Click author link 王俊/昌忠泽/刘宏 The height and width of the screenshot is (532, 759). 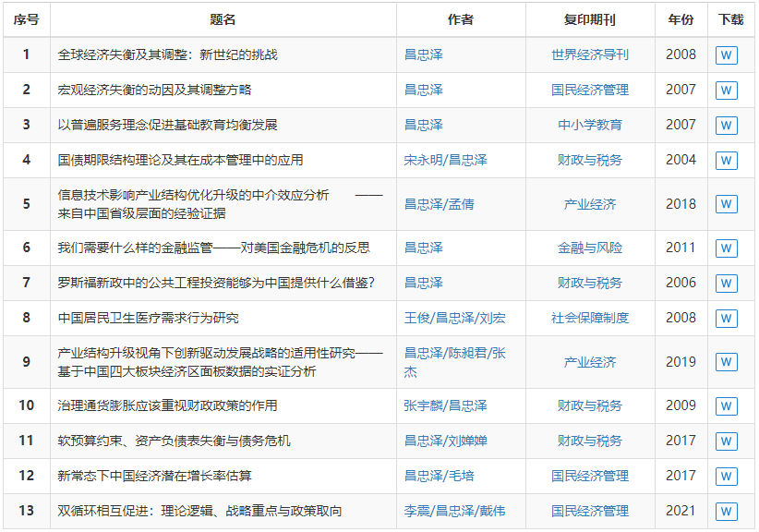(x=454, y=319)
